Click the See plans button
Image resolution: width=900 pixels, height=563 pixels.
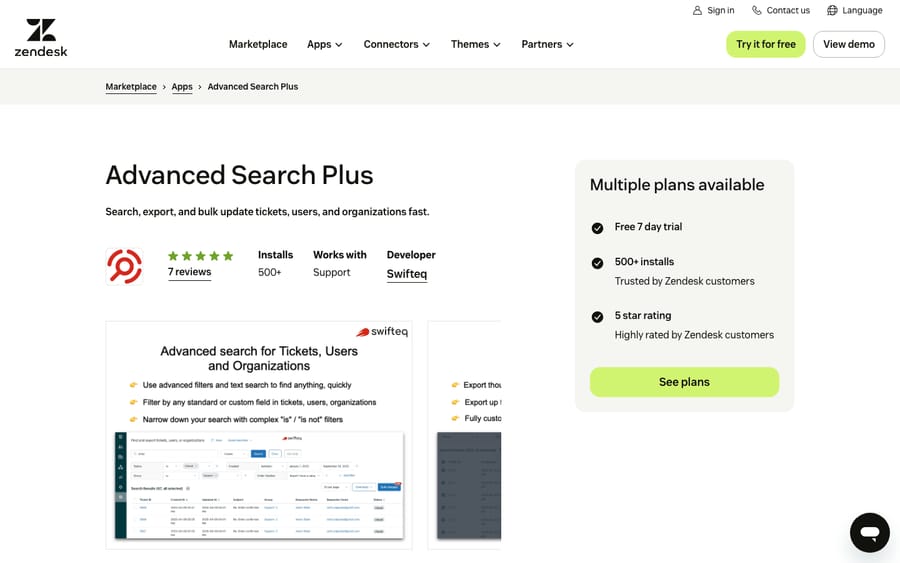684,382
